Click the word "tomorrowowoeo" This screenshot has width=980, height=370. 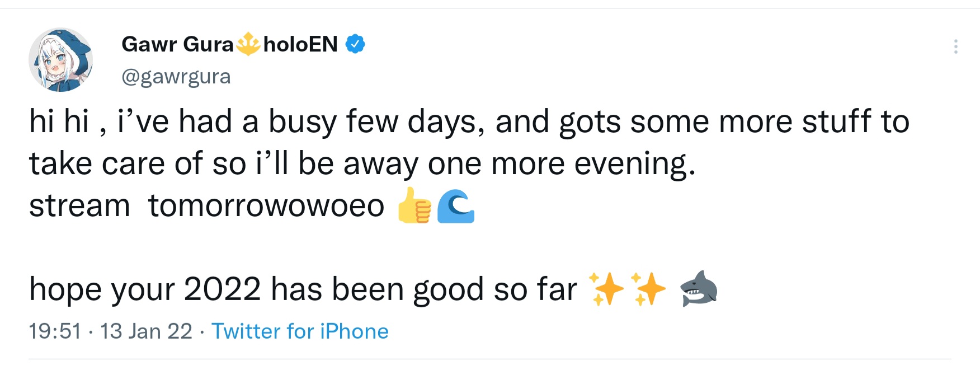click(x=266, y=205)
